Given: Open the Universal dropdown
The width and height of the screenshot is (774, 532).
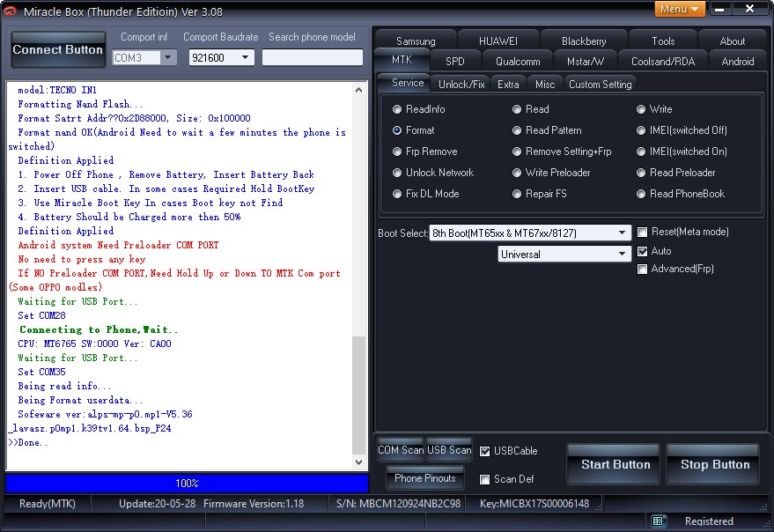Looking at the screenshot, I should [x=564, y=254].
